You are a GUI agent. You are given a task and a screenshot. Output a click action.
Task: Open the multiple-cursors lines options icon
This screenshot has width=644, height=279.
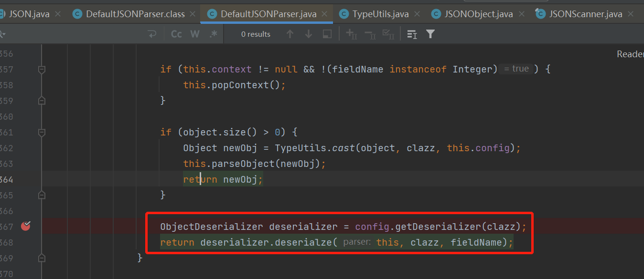412,34
